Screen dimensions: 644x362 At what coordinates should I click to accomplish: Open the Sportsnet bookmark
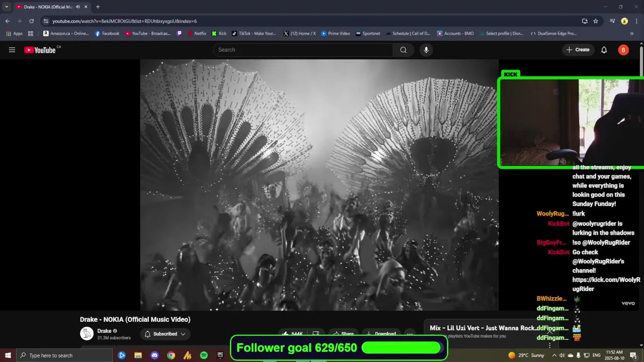point(368,34)
